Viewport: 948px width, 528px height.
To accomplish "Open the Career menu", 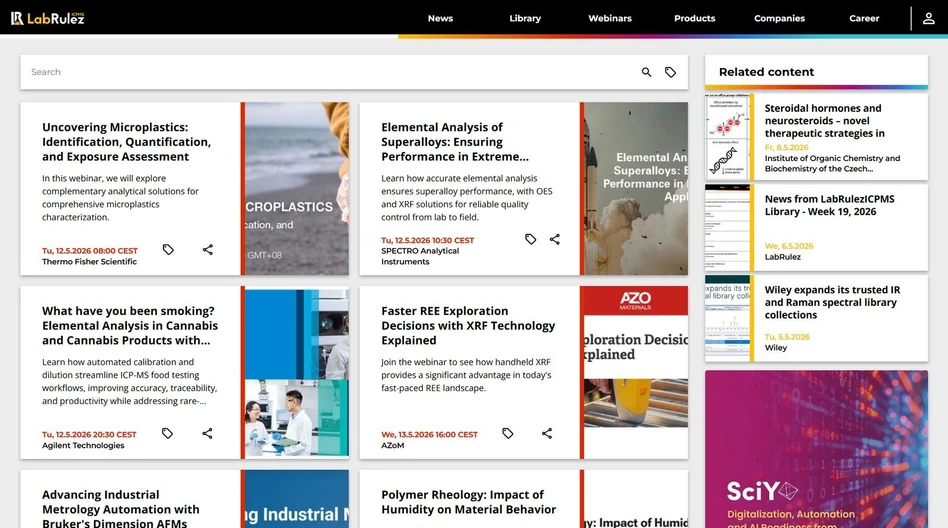I will (864, 19).
